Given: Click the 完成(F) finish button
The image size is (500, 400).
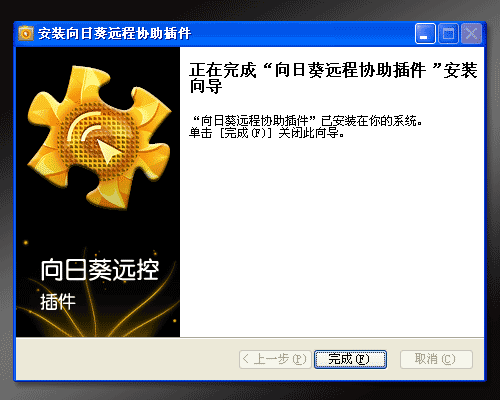Looking at the screenshot, I should 350,359.
